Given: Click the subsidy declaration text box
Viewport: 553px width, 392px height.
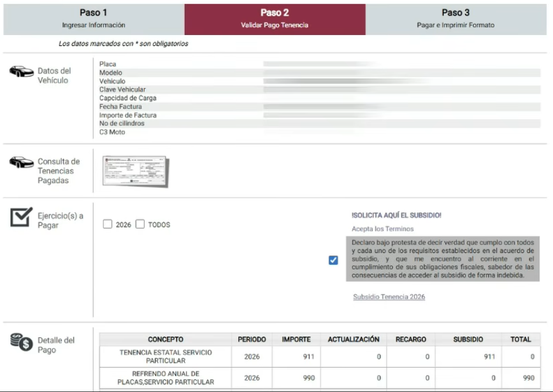Looking at the screenshot, I should click(x=443, y=259).
